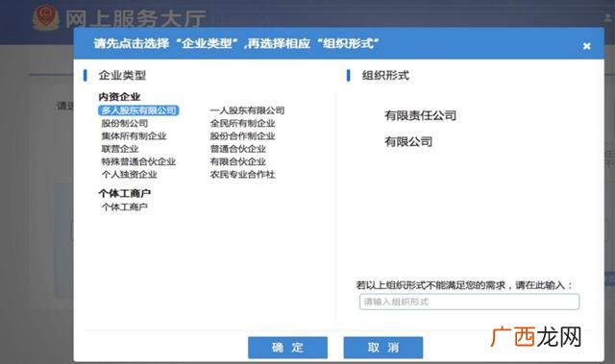Choose 股份制公司 option
Screen dimensions: 615x364
click(x=124, y=124)
